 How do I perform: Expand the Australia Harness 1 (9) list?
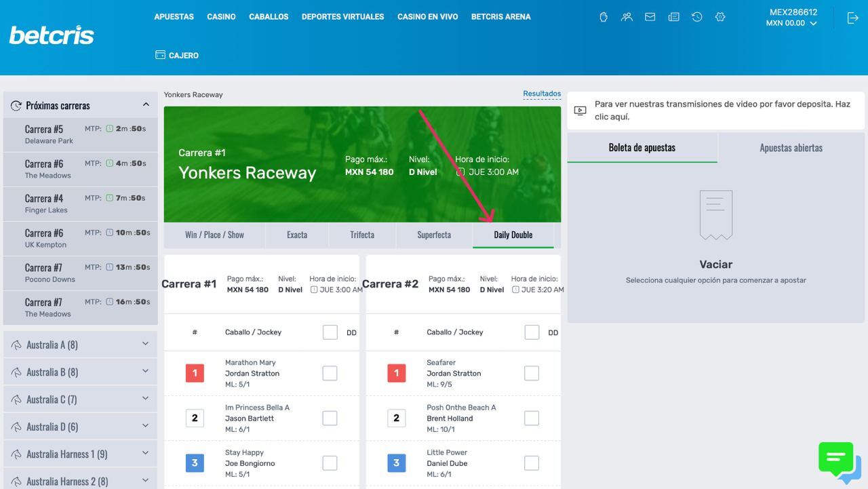pyautogui.click(x=145, y=453)
